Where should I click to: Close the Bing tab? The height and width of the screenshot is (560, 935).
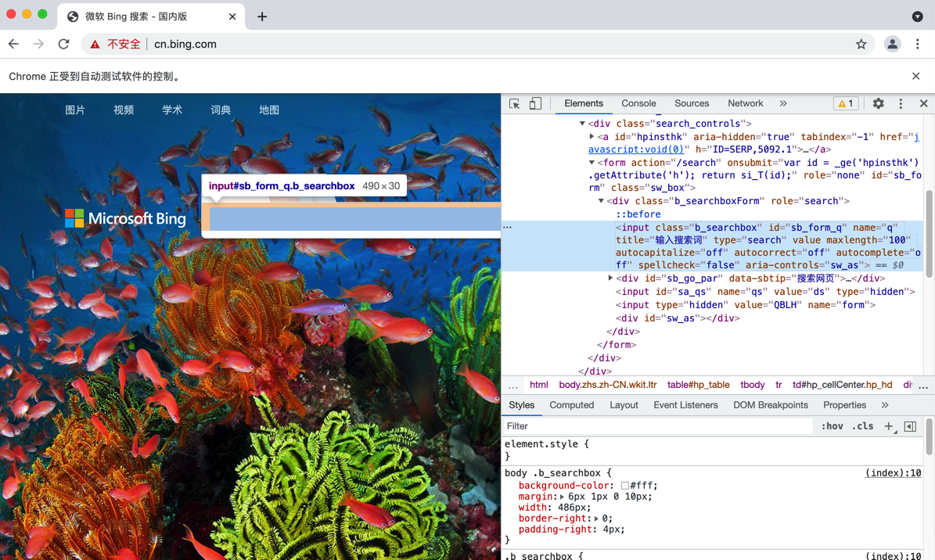click(x=232, y=16)
